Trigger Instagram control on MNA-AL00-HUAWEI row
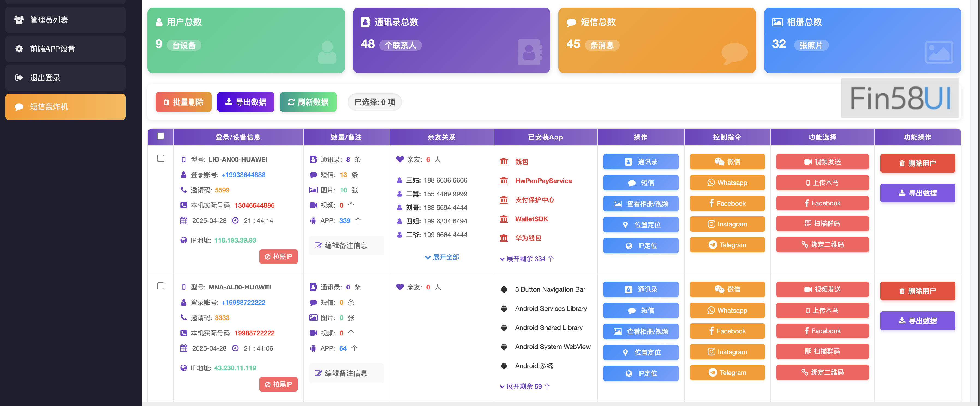 pos(727,352)
